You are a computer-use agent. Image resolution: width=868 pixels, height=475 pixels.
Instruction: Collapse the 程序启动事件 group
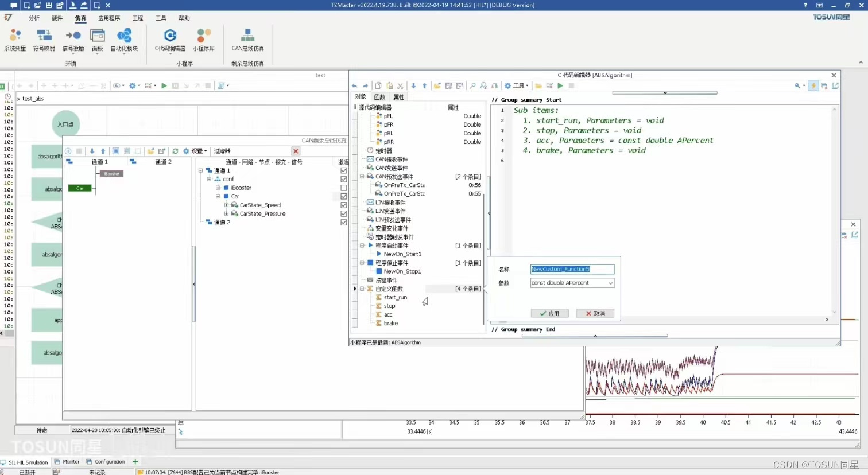362,246
